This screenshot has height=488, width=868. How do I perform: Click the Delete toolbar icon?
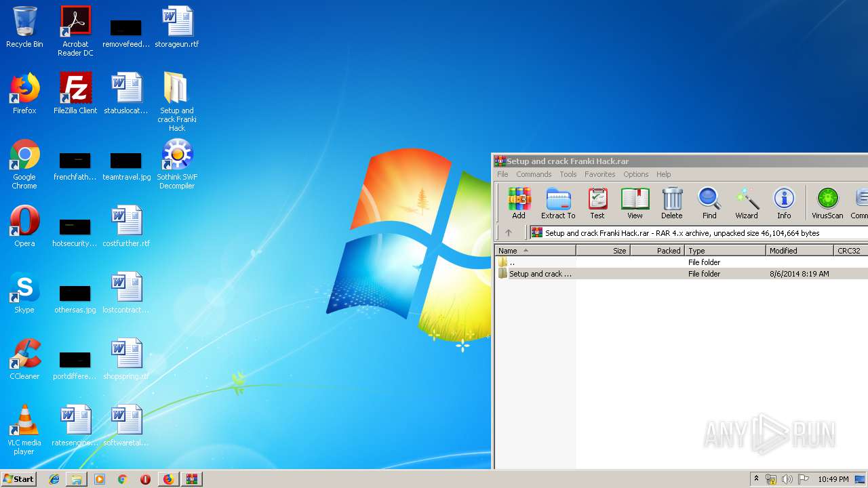672,203
